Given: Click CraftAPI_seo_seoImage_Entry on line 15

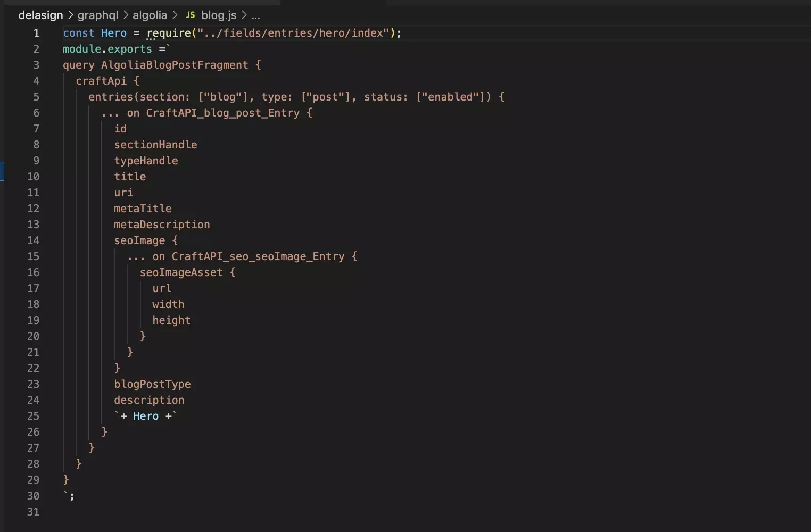Looking at the screenshot, I should pyautogui.click(x=258, y=256).
